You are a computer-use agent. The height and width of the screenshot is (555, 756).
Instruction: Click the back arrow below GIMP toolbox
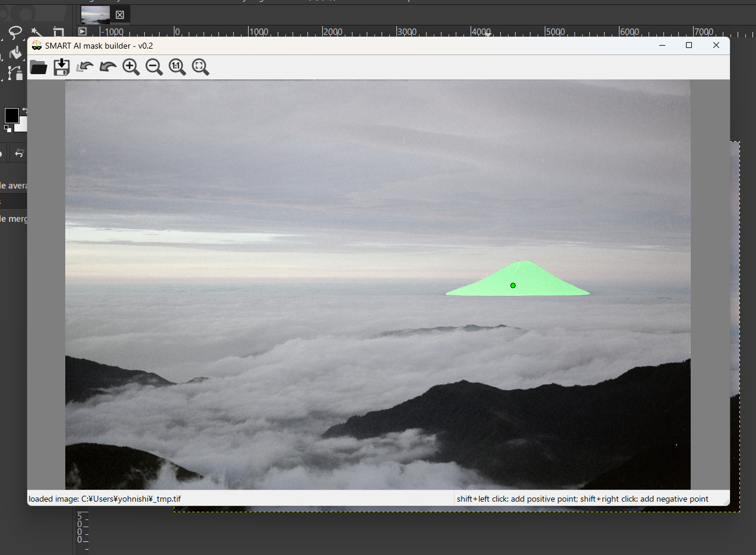[x=19, y=153]
